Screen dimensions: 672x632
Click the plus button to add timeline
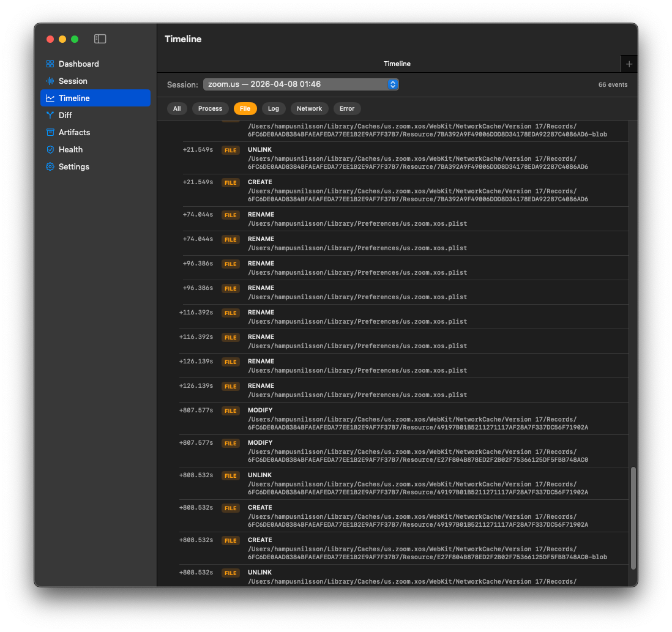(x=629, y=64)
